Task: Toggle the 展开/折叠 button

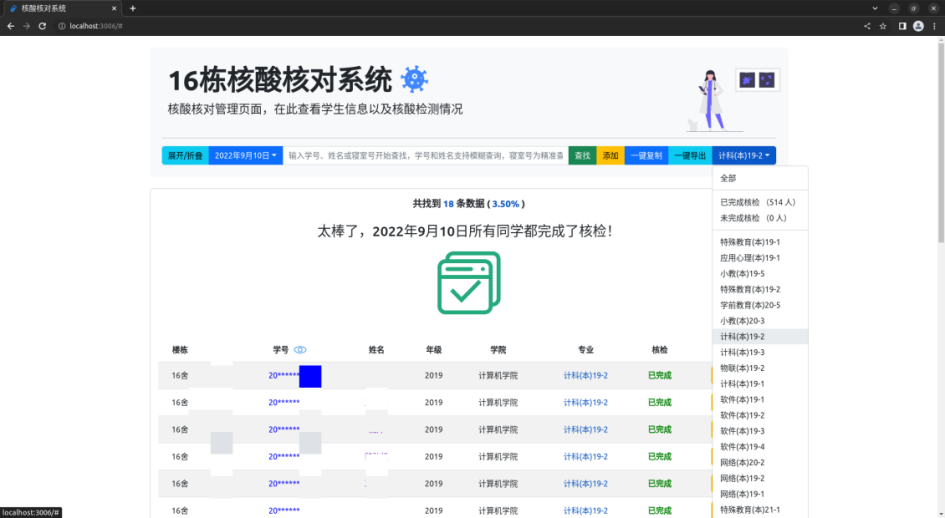Action: [x=185, y=156]
